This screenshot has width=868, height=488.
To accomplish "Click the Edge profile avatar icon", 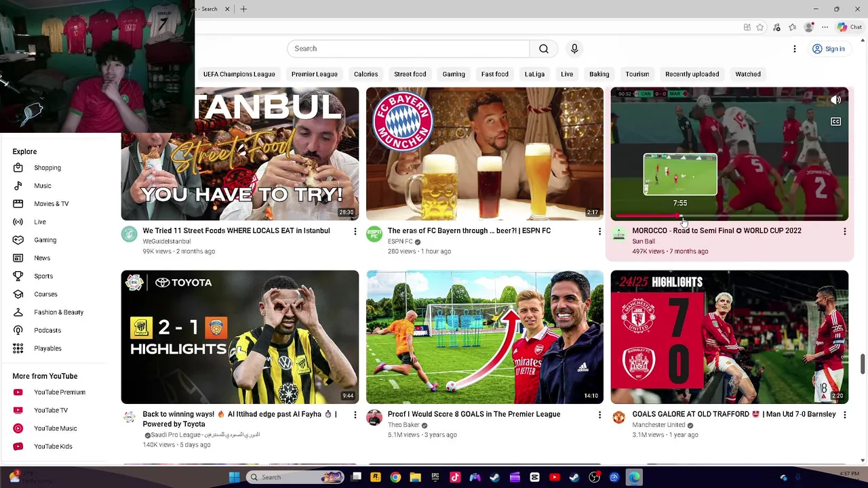I will tap(808, 27).
